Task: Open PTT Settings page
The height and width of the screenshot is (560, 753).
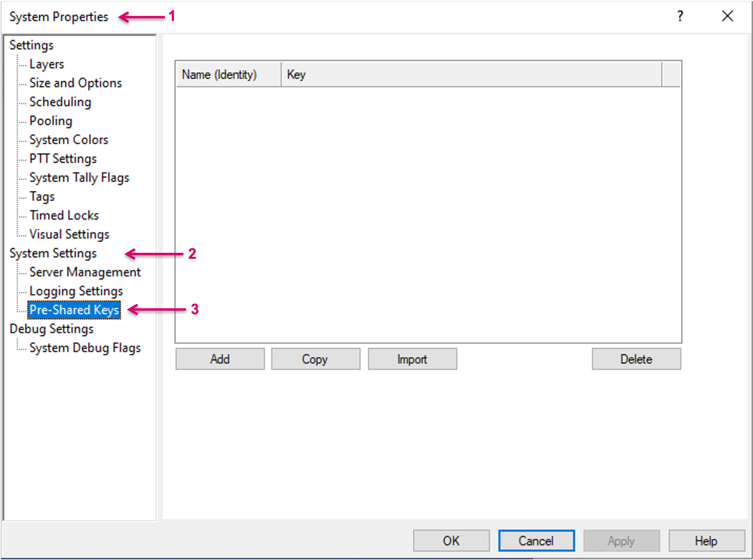Action: 63,159
